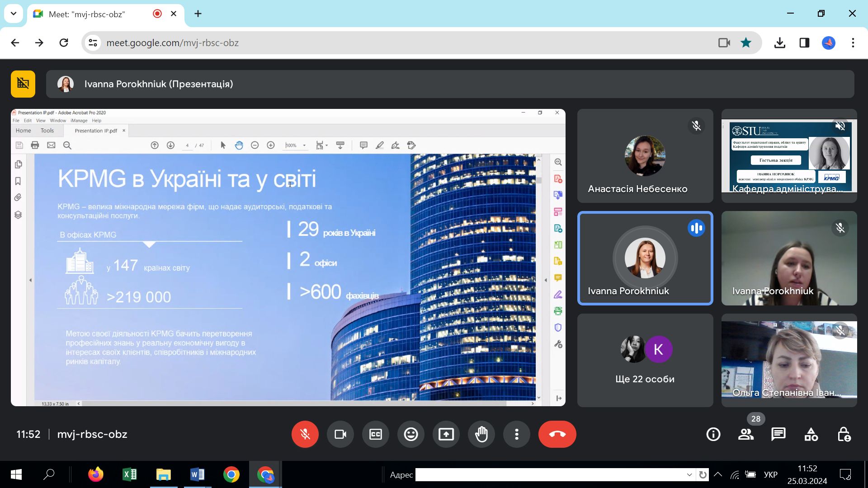
Task: Select the Ольга Степанівна video tile
Action: click(789, 360)
